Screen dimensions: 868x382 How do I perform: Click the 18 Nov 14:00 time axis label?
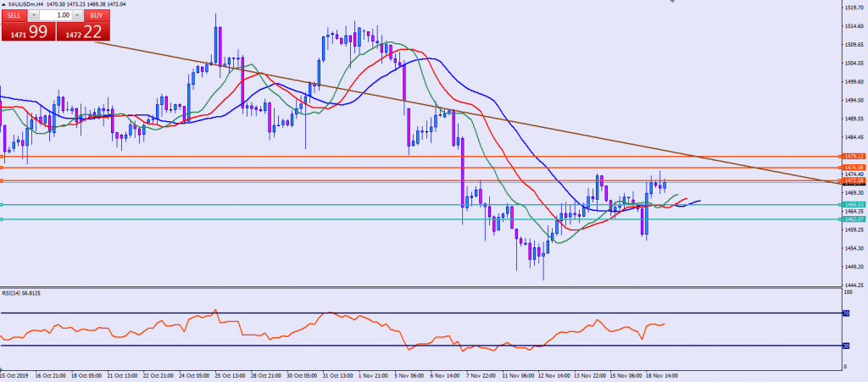point(662,374)
